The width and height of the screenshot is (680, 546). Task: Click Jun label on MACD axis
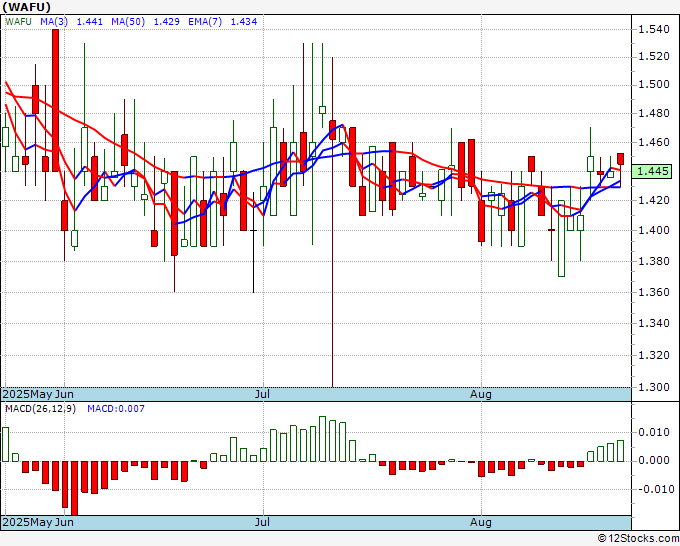coord(65,522)
